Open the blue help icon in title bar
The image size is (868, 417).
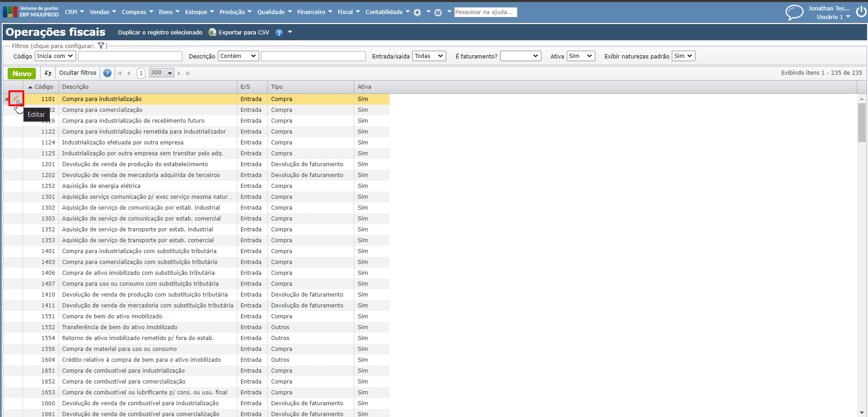279,33
